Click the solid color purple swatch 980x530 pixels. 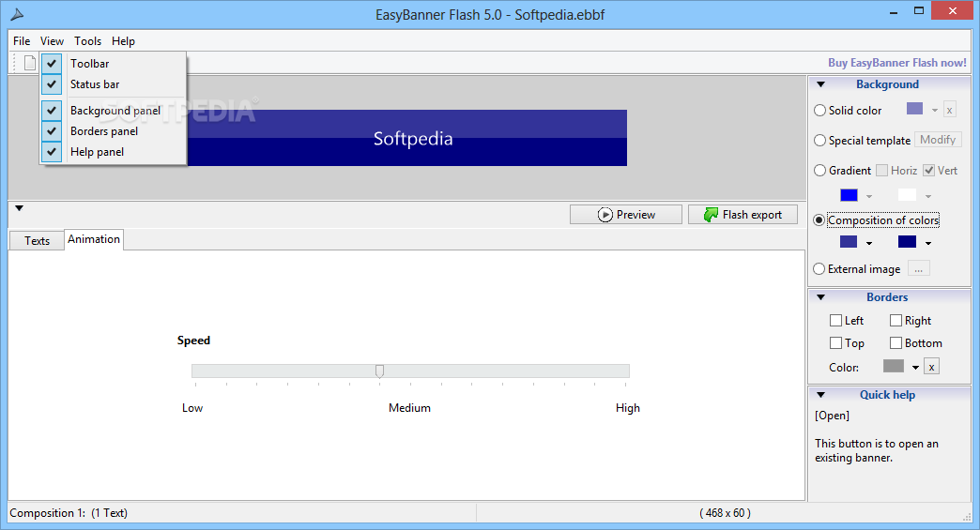[914, 109]
